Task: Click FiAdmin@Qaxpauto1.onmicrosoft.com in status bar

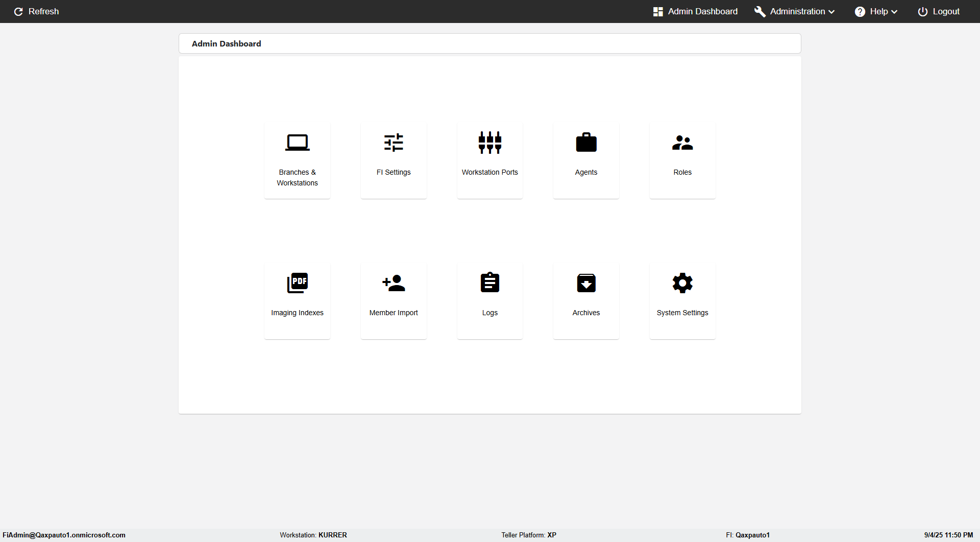Action: click(x=64, y=535)
